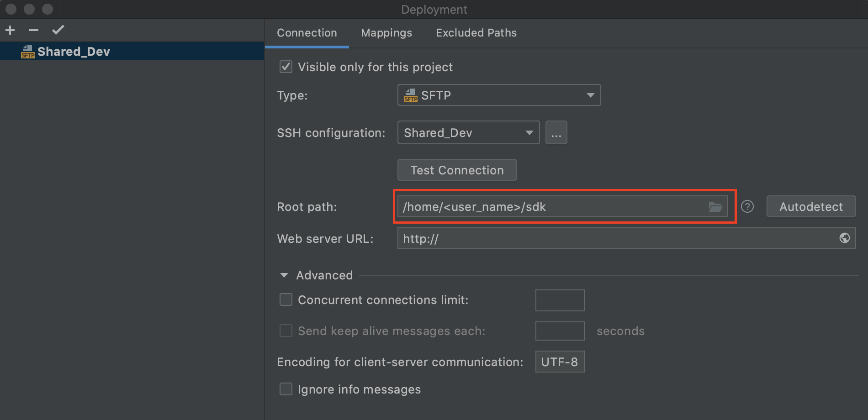Remove the selected server with minus icon
868x420 pixels.
pos(34,31)
